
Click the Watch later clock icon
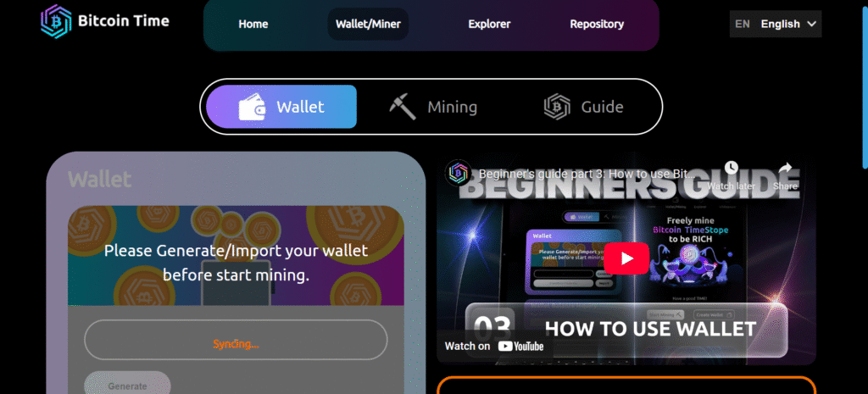coord(731,168)
